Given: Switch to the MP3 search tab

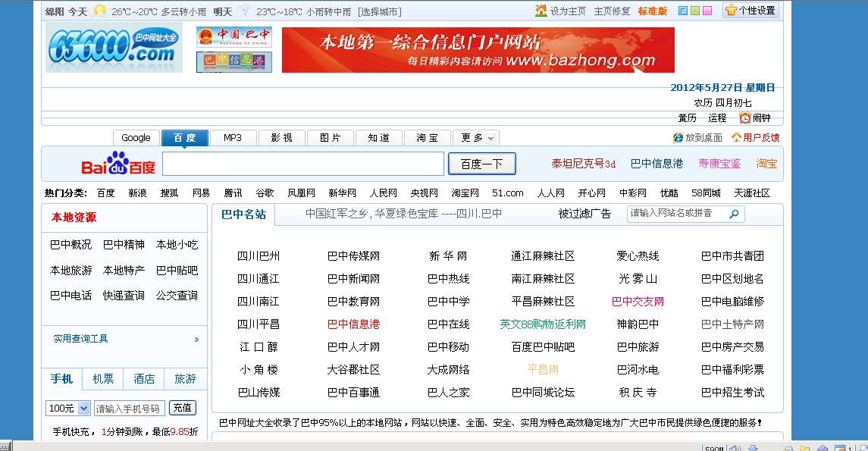Looking at the screenshot, I should coord(233,137).
